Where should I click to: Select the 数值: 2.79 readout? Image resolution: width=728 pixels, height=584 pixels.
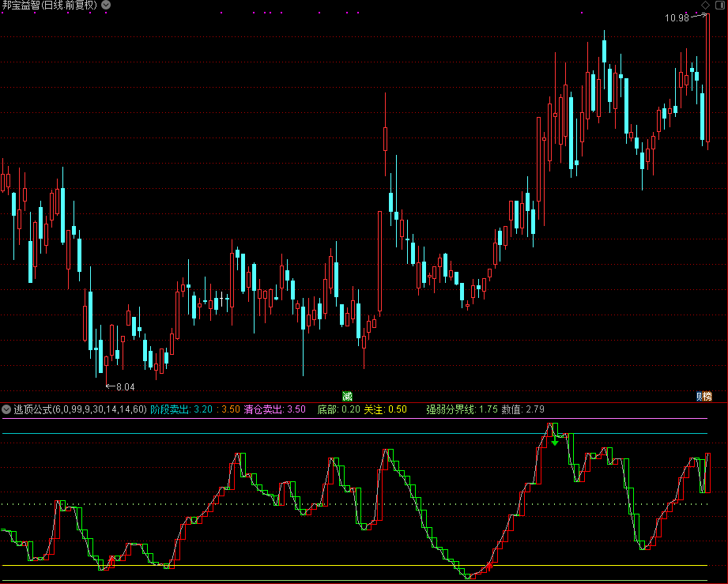point(522,409)
